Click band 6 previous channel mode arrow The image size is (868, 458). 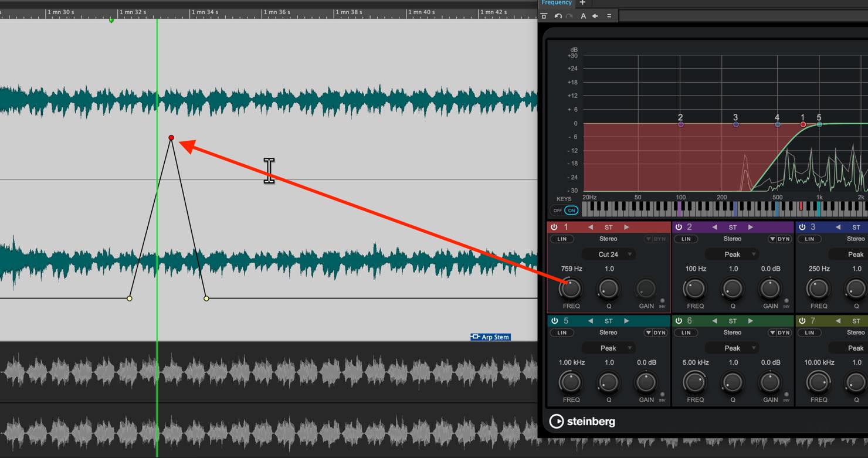714,321
